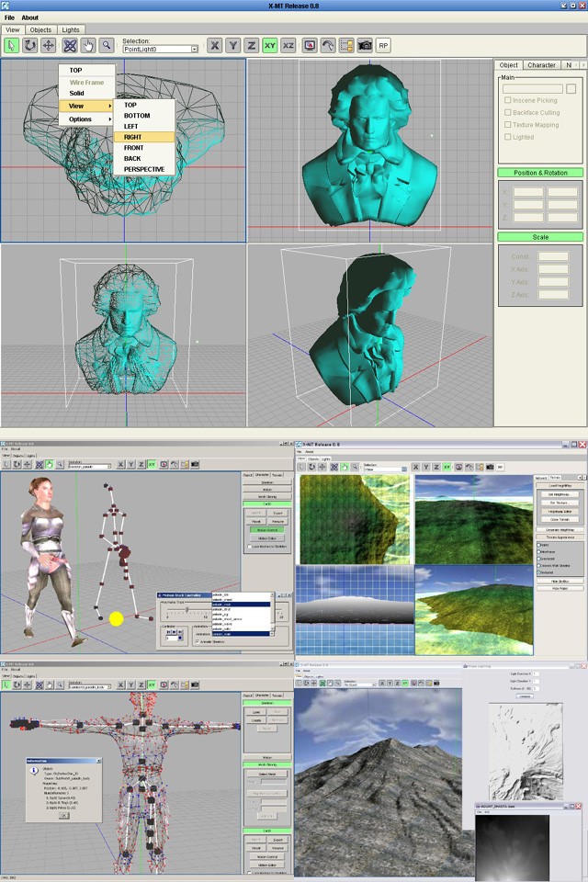Click hand tool in character skeleton window toolbar
Screen dimensions: 588x882
point(50,465)
